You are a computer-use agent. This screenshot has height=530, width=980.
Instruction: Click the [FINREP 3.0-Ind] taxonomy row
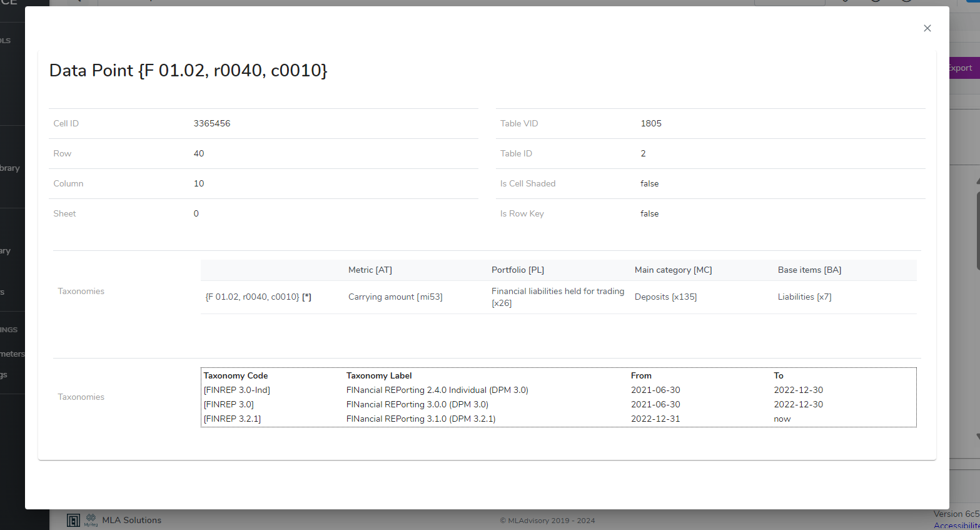[x=236, y=390]
